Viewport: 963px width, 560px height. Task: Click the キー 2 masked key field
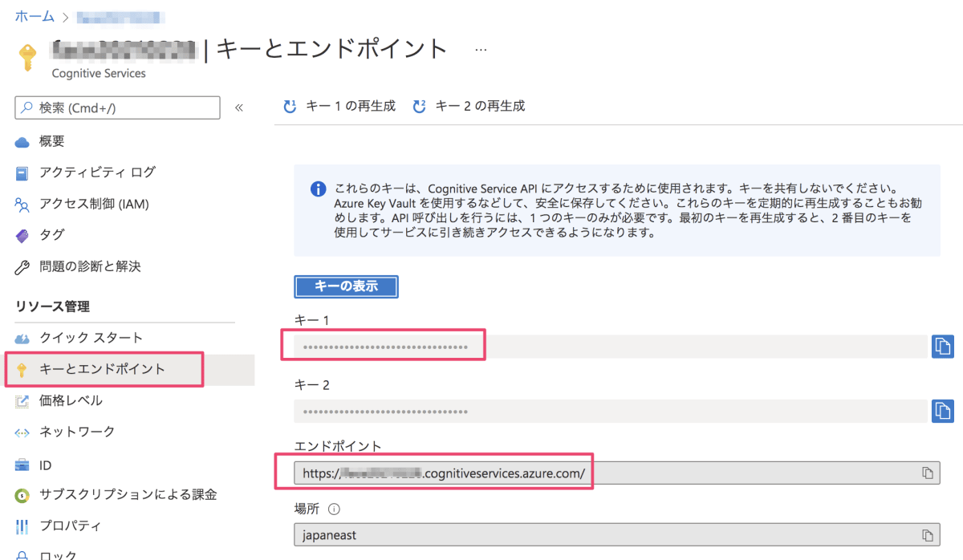[611, 412]
